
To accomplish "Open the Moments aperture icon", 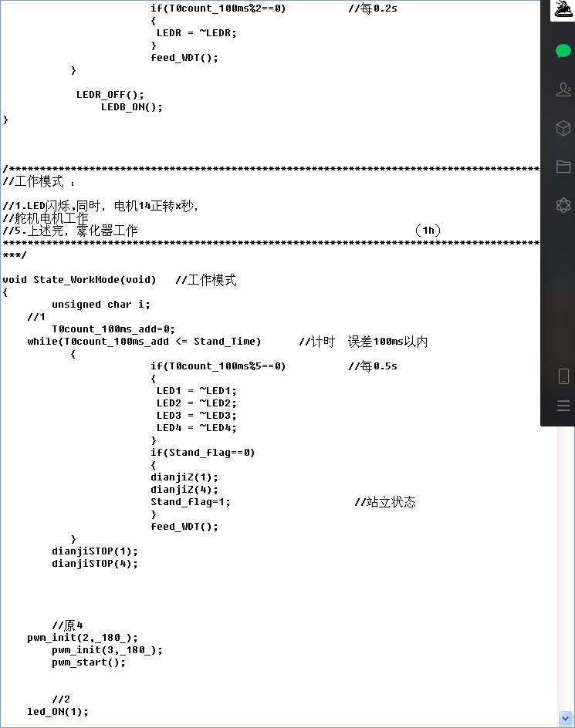I will tap(563, 205).
